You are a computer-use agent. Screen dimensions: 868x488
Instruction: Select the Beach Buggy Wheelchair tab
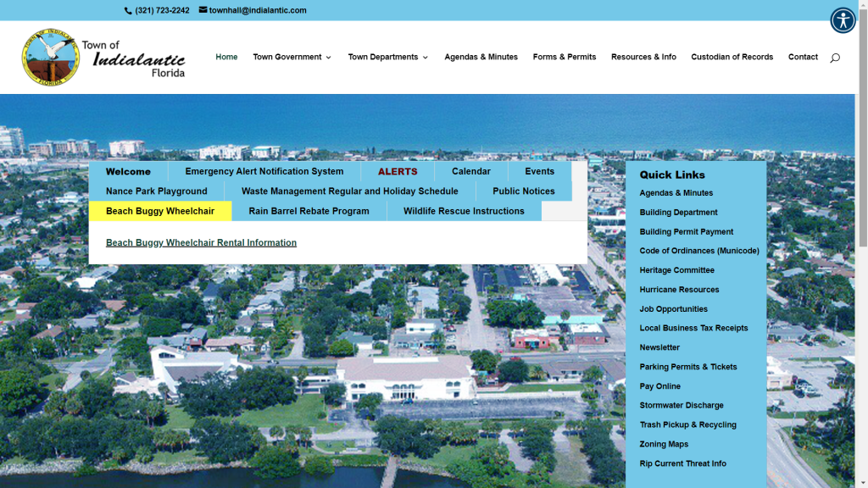[x=160, y=211]
